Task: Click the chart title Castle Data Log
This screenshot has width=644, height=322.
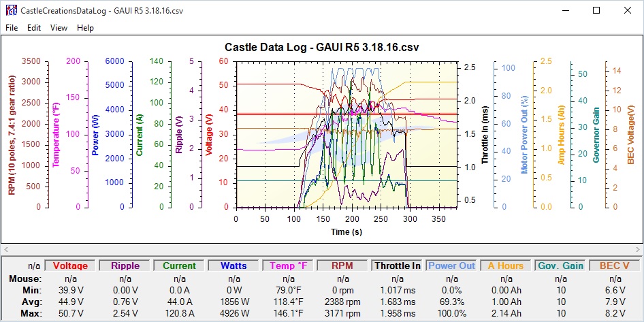Action: pyautogui.click(x=322, y=47)
